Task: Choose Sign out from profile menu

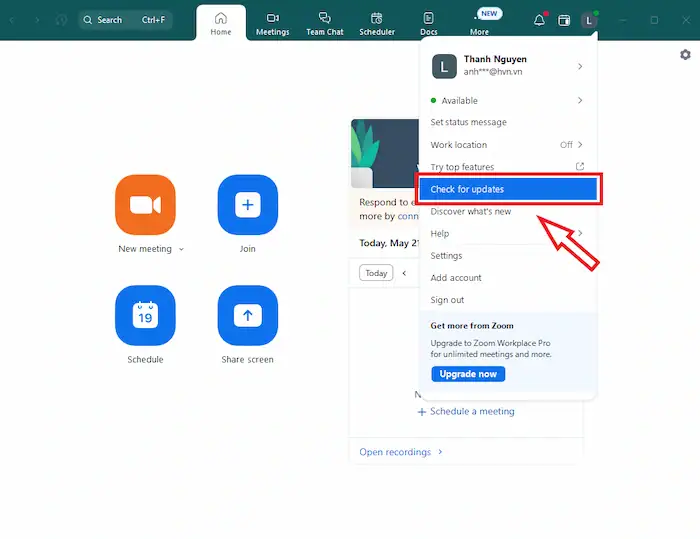Action: 447,300
